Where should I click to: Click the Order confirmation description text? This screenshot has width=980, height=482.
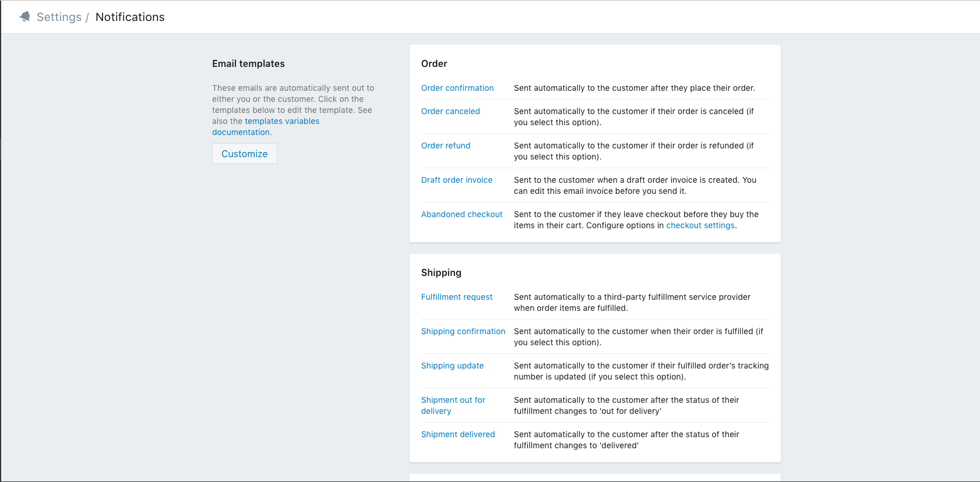click(634, 88)
